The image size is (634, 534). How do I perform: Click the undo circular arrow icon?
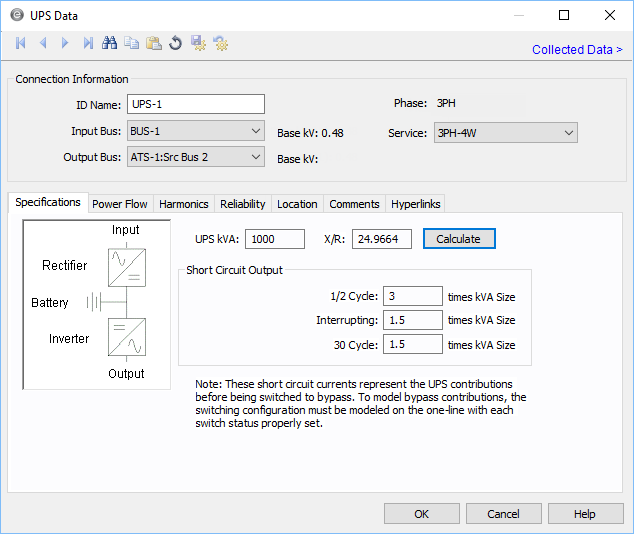pyautogui.click(x=175, y=43)
